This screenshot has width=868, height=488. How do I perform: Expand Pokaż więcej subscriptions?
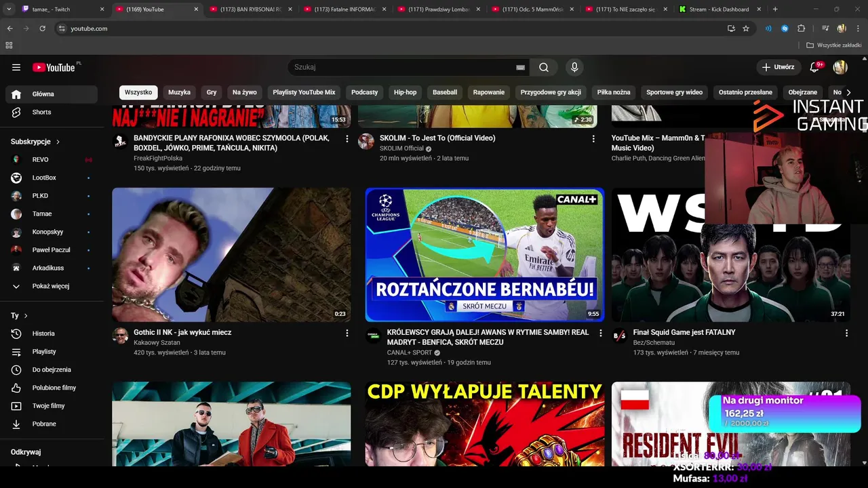52,286
